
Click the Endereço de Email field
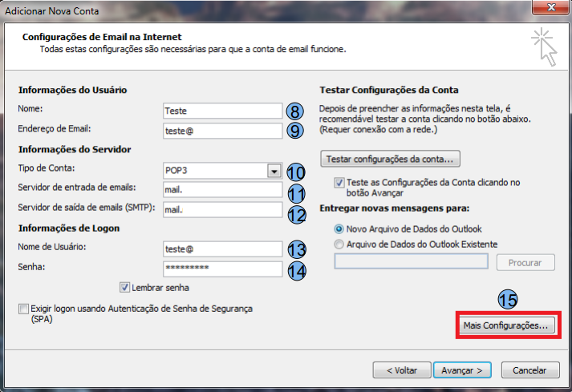click(x=221, y=131)
